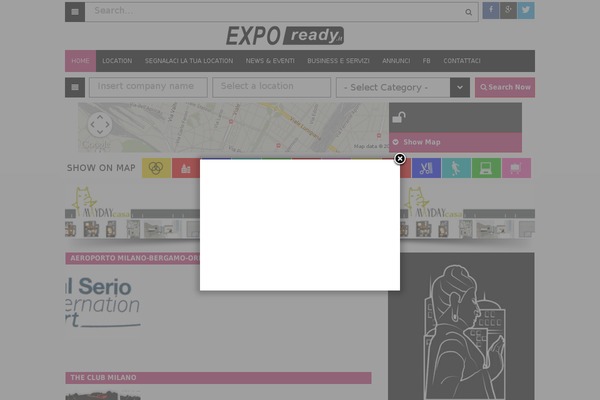Select the green laptop map category icon

point(486,168)
